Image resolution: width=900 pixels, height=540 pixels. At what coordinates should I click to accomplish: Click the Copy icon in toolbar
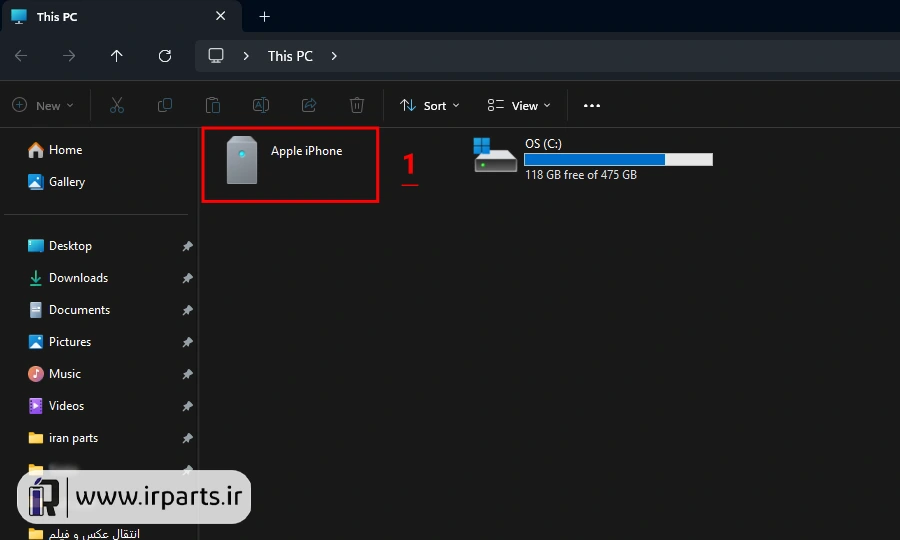(165, 106)
